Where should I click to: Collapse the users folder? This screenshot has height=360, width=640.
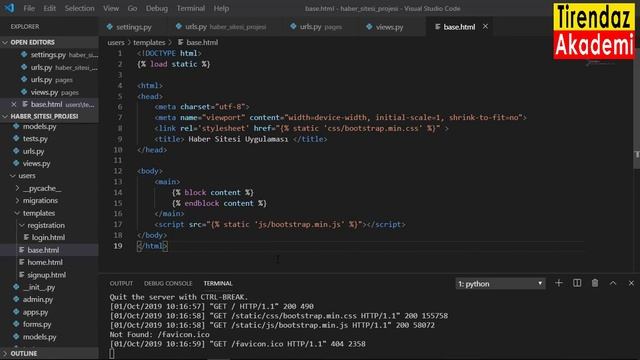(x=27, y=176)
